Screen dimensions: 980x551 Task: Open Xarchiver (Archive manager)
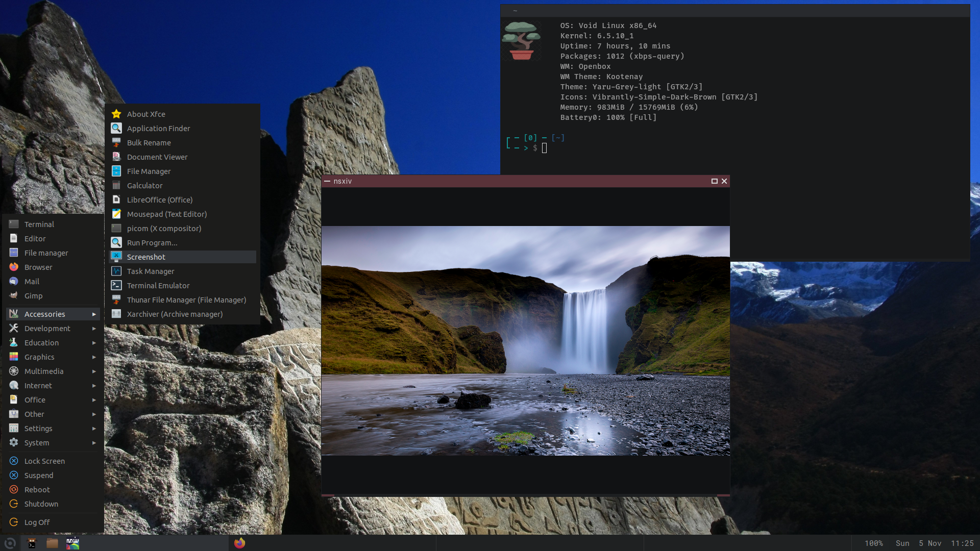(x=183, y=314)
